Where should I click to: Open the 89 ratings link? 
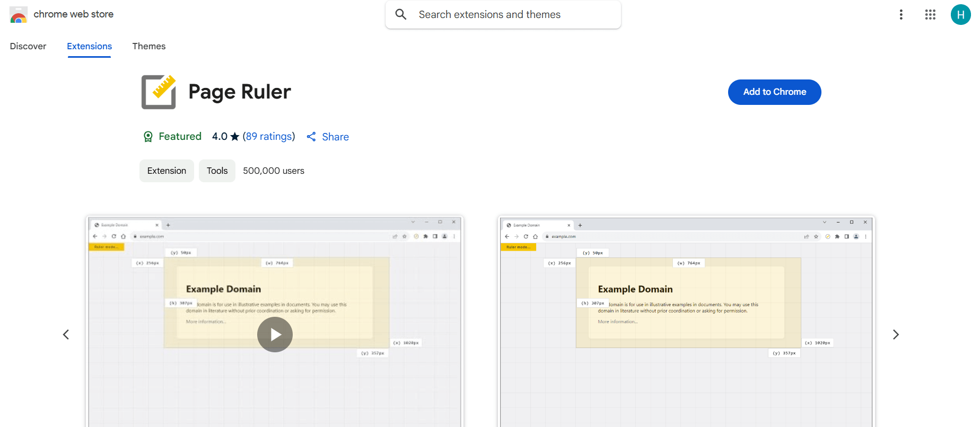point(269,137)
